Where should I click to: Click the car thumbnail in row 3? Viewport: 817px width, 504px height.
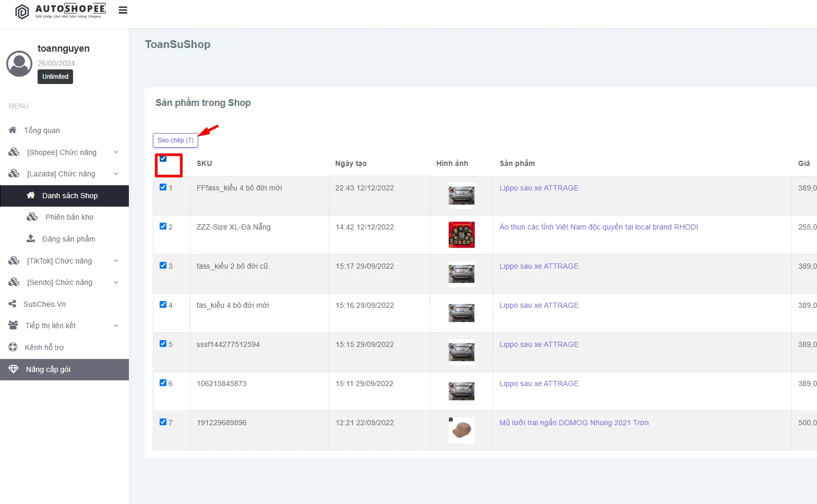coord(462,274)
